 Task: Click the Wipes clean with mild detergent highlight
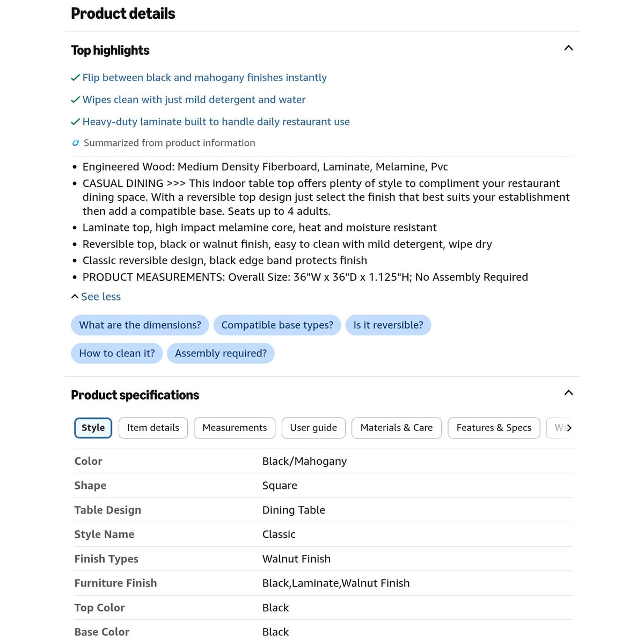194,100
